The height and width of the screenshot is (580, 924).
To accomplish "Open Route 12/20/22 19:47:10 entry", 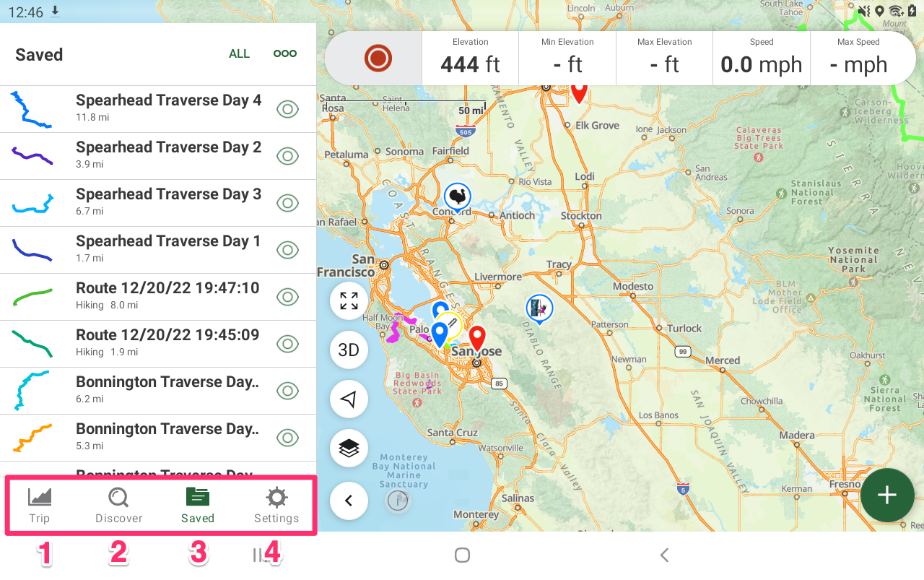I will pos(158,297).
